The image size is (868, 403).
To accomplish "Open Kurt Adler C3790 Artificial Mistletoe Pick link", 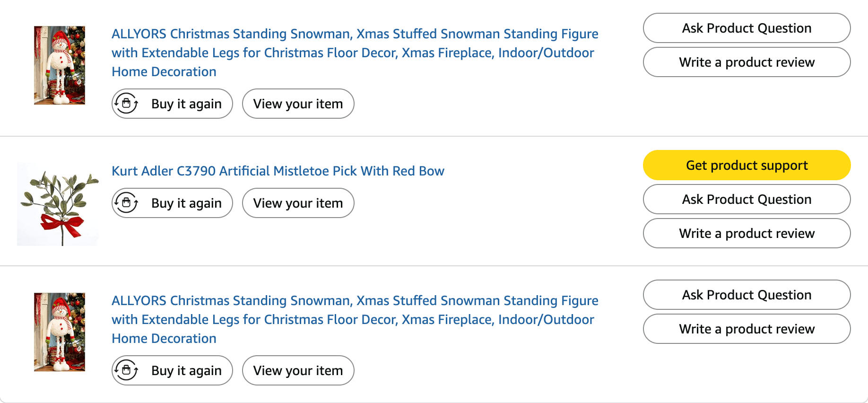I will [x=278, y=171].
